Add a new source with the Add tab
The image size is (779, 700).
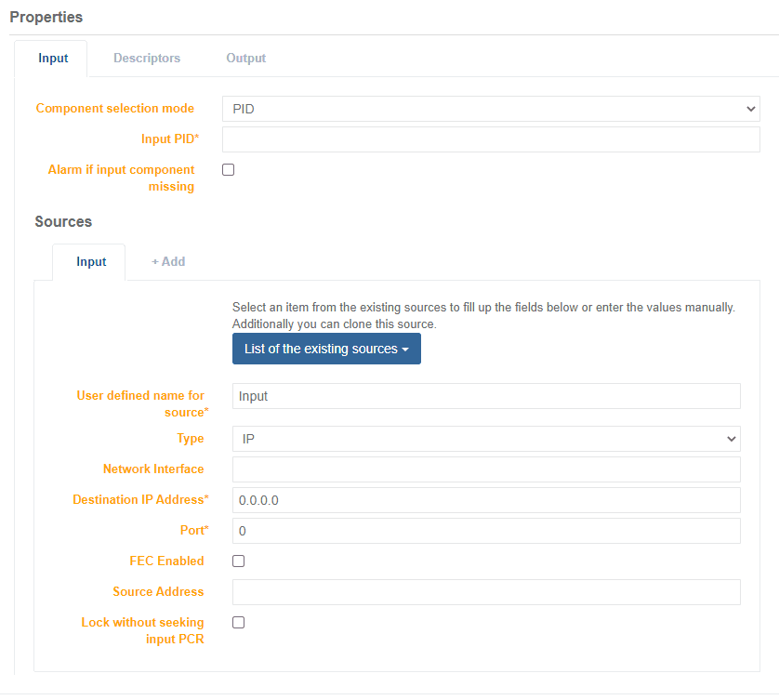168,261
